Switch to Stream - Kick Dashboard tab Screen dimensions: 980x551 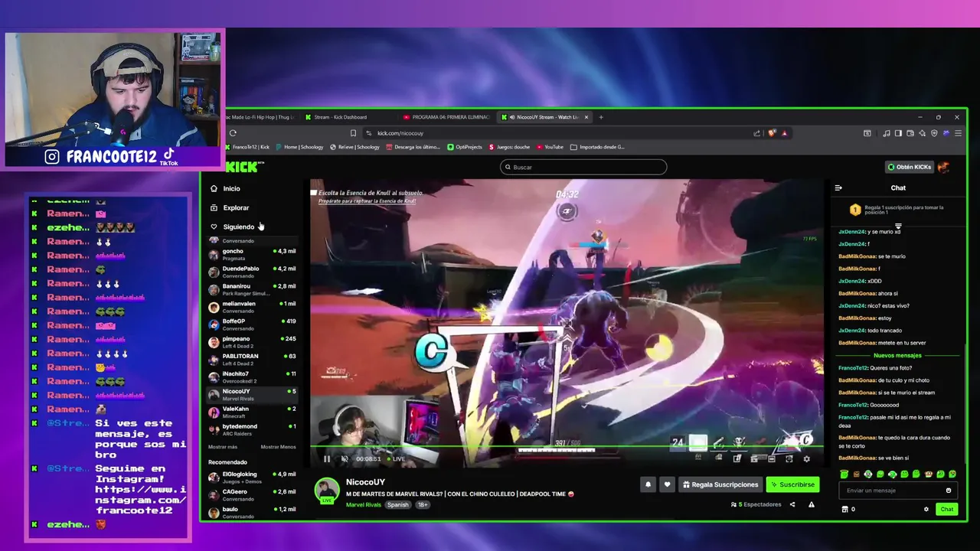[x=340, y=117]
